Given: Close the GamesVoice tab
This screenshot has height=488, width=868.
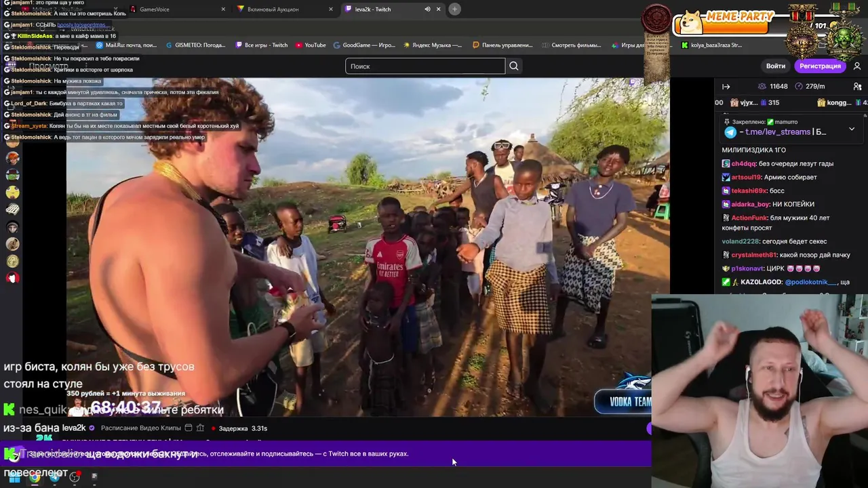Looking at the screenshot, I should [x=223, y=9].
